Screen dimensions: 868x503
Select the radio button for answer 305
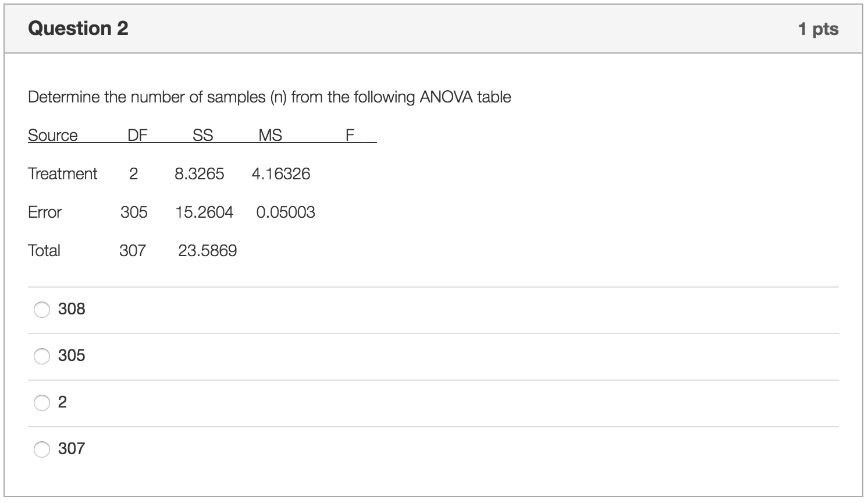pos(41,356)
